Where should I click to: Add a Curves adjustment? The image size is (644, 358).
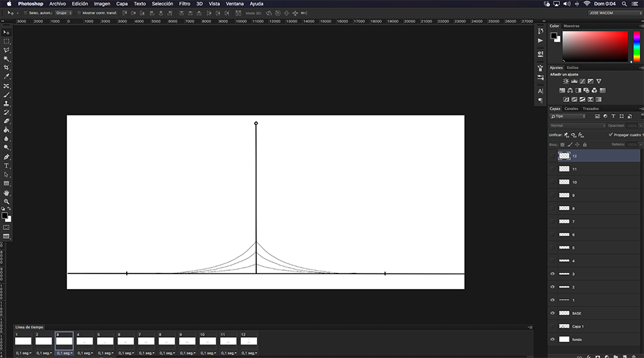pyautogui.click(x=582, y=81)
